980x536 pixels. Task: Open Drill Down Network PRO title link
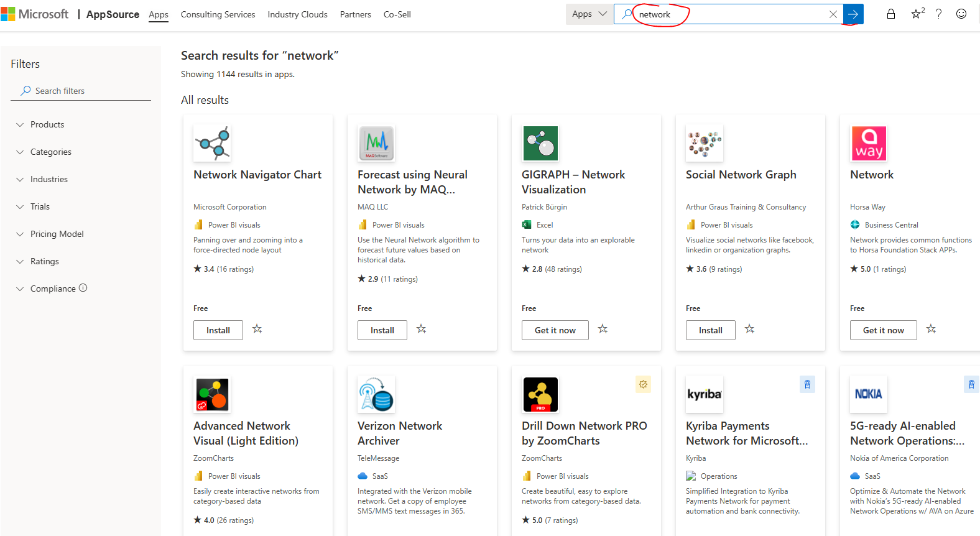pos(584,433)
